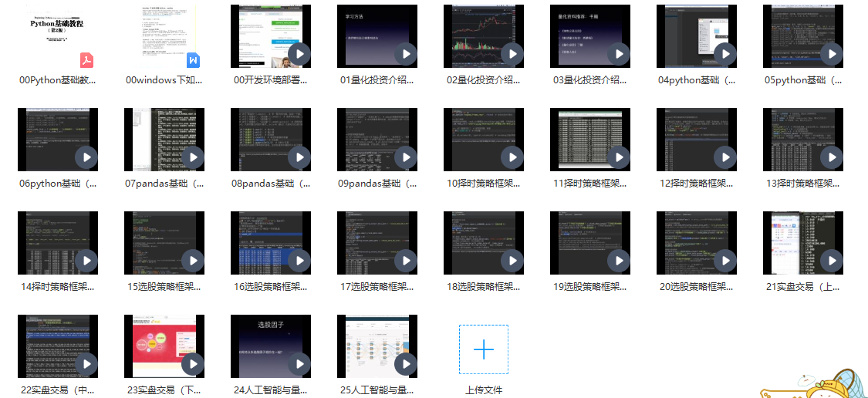Start 10择时策略框架 video via its play icon

512,157
